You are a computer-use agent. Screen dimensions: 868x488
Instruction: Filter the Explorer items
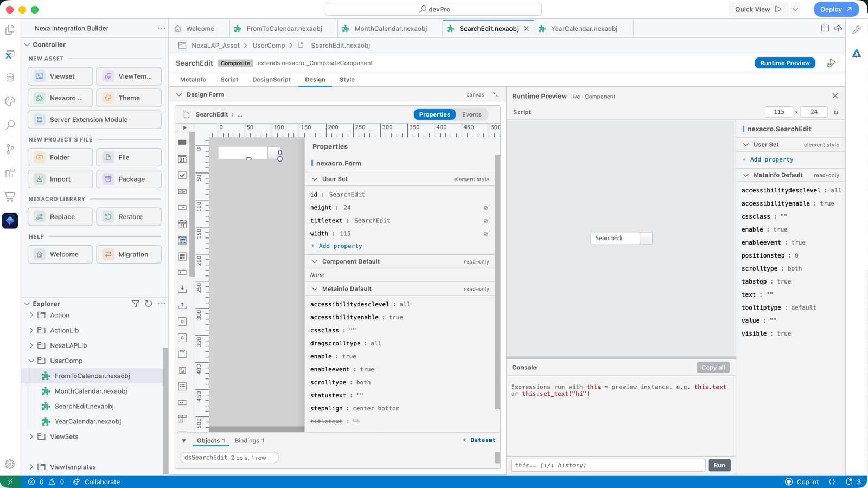pos(136,304)
